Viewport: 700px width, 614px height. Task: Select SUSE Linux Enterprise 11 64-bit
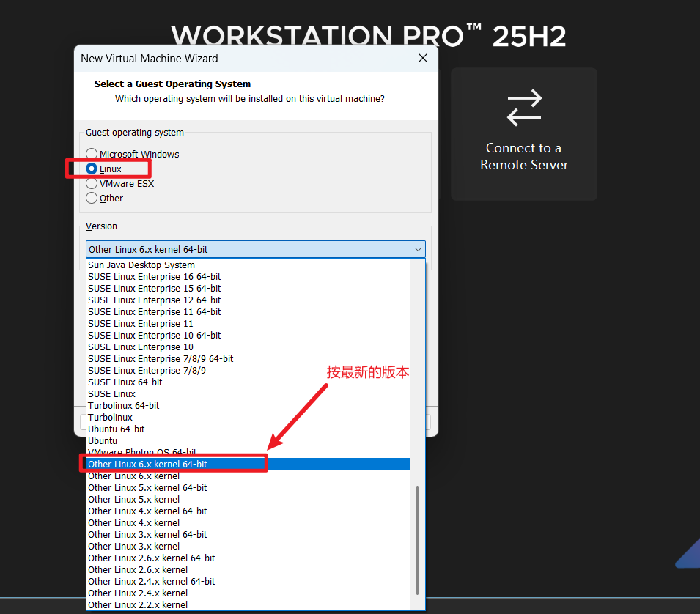pos(248,312)
